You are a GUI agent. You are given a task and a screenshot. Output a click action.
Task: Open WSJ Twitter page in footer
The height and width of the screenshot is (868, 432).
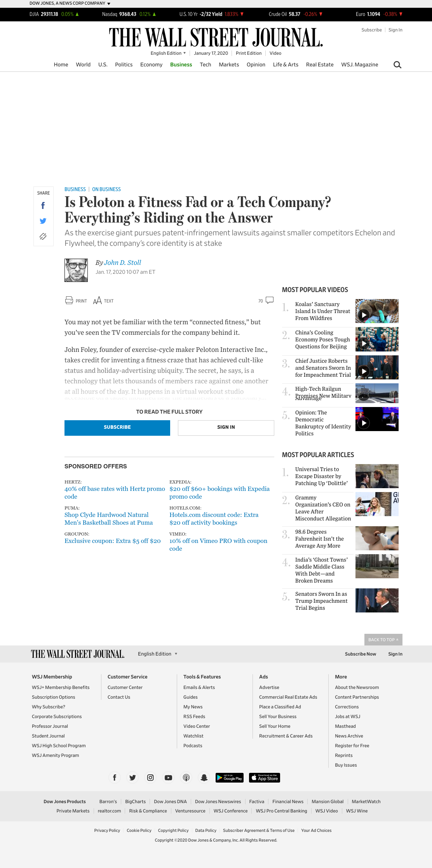[132, 778]
